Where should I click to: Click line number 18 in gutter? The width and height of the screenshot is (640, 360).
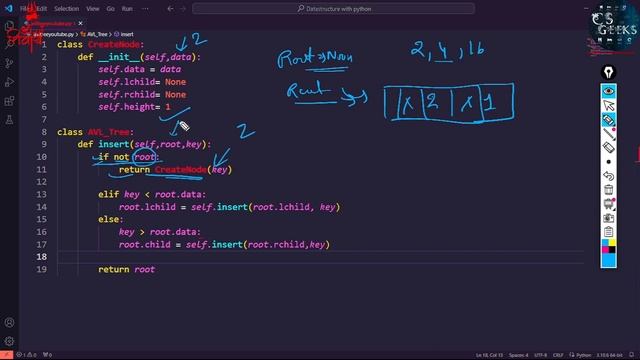click(x=42, y=257)
